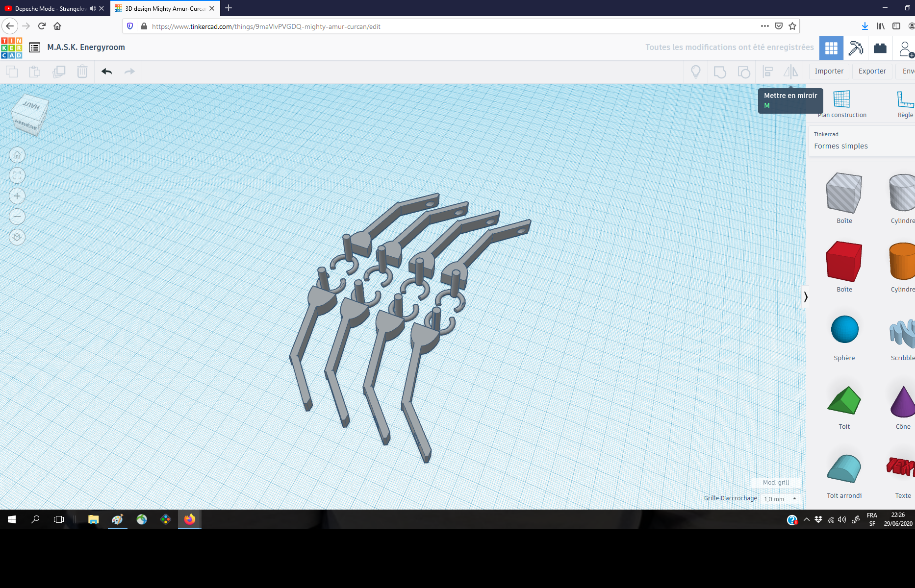Go back in the browser
Screen dimensions: 915x588
pos(10,26)
